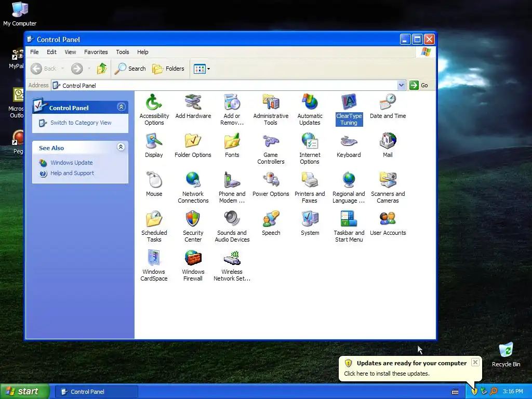Click the Start button
Image resolution: width=532 pixels, height=399 pixels.
(x=25, y=392)
